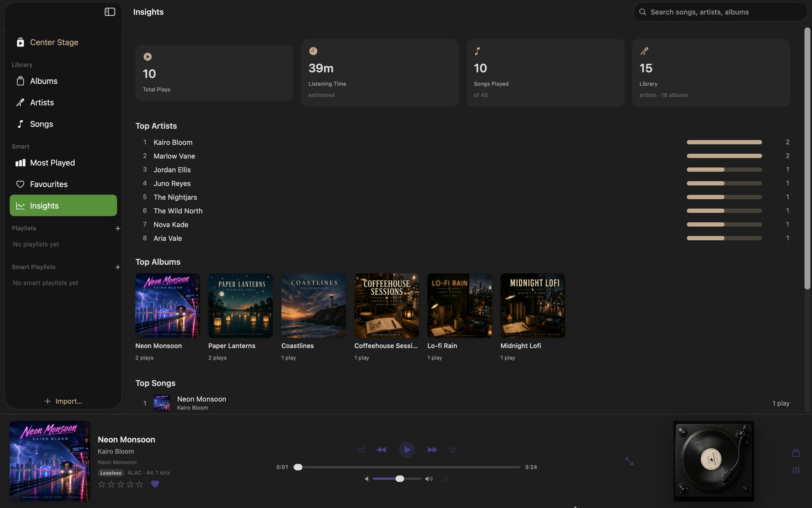Open Paper Lanterns album cover
This screenshot has width=812, height=508.
pyautogui.click(x=240, y=305)
